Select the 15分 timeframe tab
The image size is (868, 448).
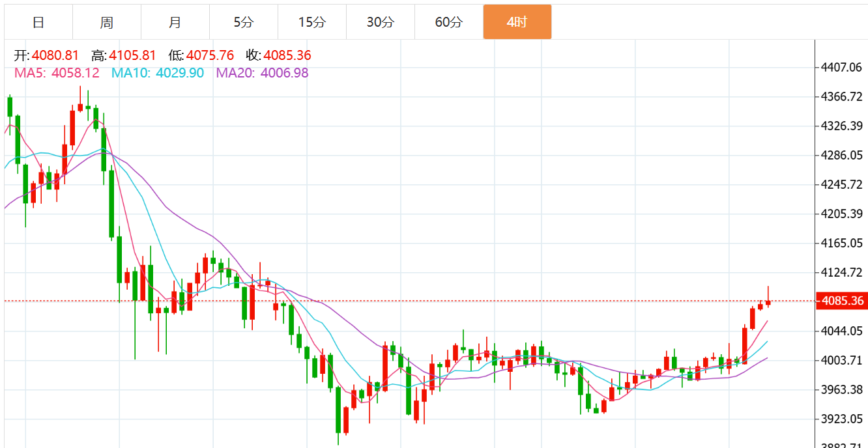pyautogui.click(x=312, y=22)
